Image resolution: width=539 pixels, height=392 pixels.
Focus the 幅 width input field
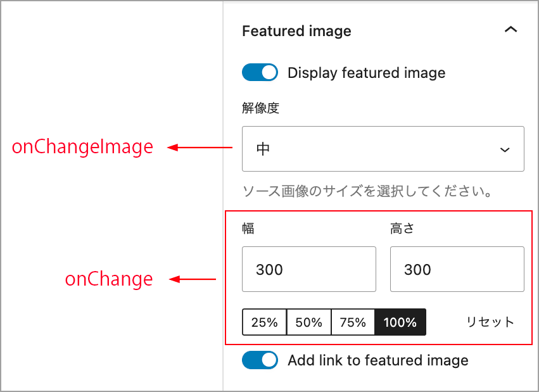point(309,269)
